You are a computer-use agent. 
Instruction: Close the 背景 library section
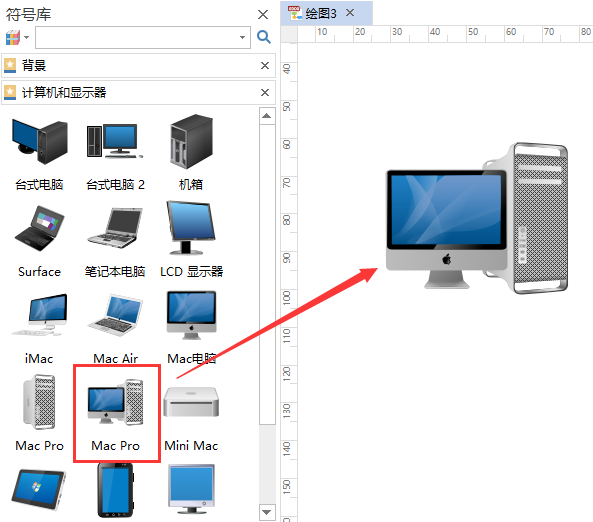[x=265, y=66]
